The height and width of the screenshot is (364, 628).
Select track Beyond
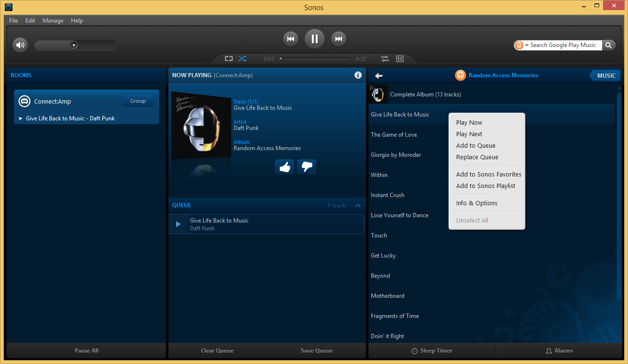coord(380,276)
